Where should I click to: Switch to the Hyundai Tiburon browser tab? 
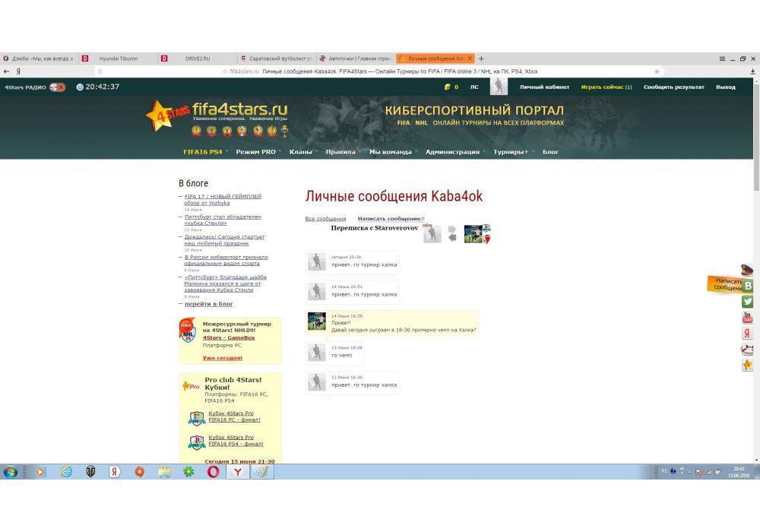pyautogui.click(x=119, y=59)
